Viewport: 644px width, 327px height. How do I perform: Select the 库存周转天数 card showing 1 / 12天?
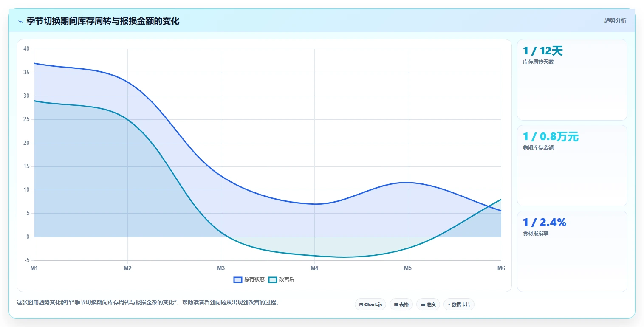(x=572, y=80)
